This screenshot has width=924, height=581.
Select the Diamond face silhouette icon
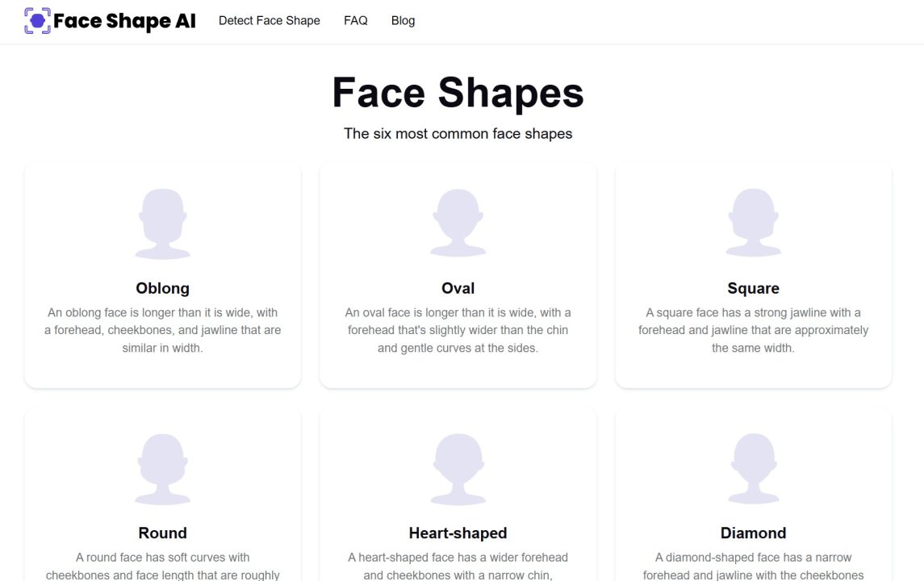[753, 465]
